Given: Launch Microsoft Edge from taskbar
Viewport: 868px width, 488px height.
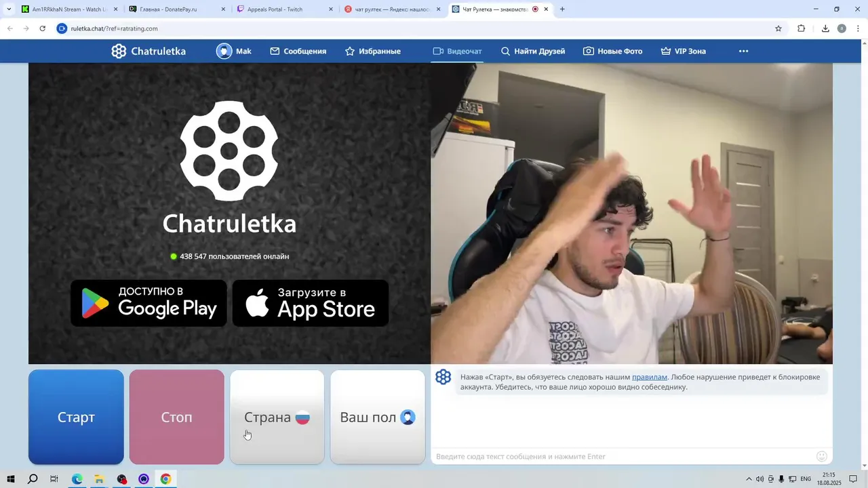Looking at the screenshot, I should coord(77,479).
